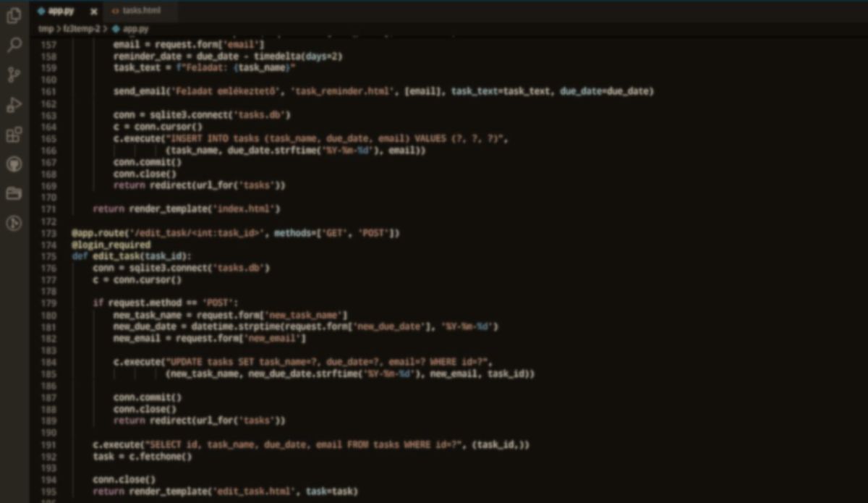Open the Explorer view in the activity bar
This screenshot has width=868, height=503.
[14, 16]
